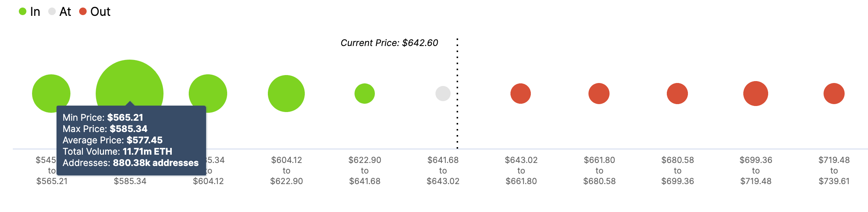Toggle the red Out legend item
This screenshot has height=212, width=868.
pos(95,12)
